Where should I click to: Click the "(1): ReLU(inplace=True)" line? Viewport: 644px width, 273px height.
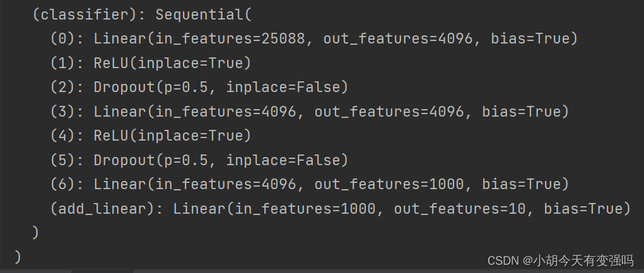[151, 63]
